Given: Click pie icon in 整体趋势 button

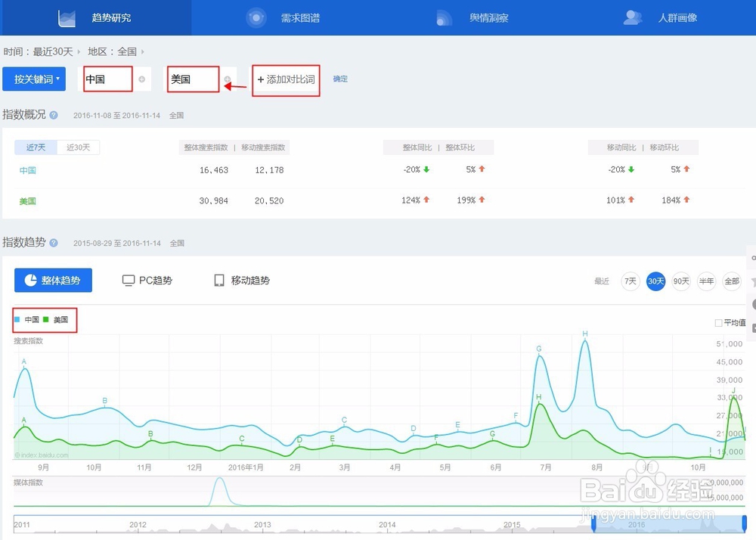Looking at the screenshot, I should coord(30,280).
